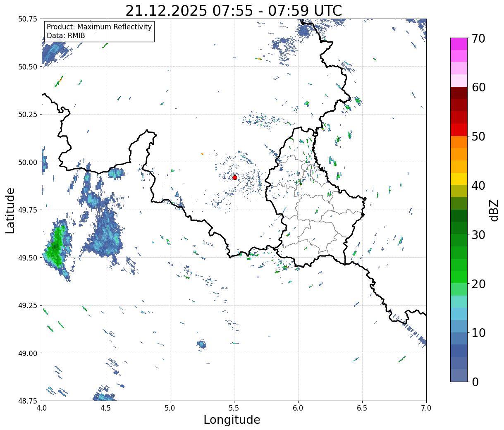
Task: Click the 4.5 longitude tick label
Action: tap(106, 408)
